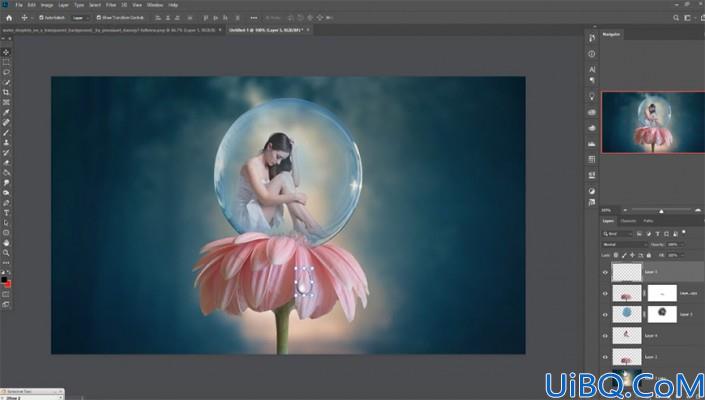Select the bubble layer's mask thumbnail
The image size is (705, 400).
[662, 314]
